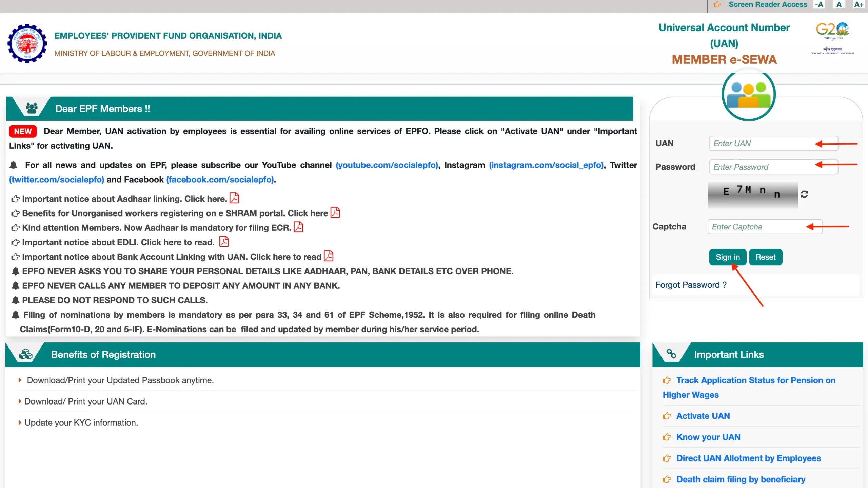Focus the Enter Captcha input field
The width and height of the screenshot is (868, 488).
[765, 227]
